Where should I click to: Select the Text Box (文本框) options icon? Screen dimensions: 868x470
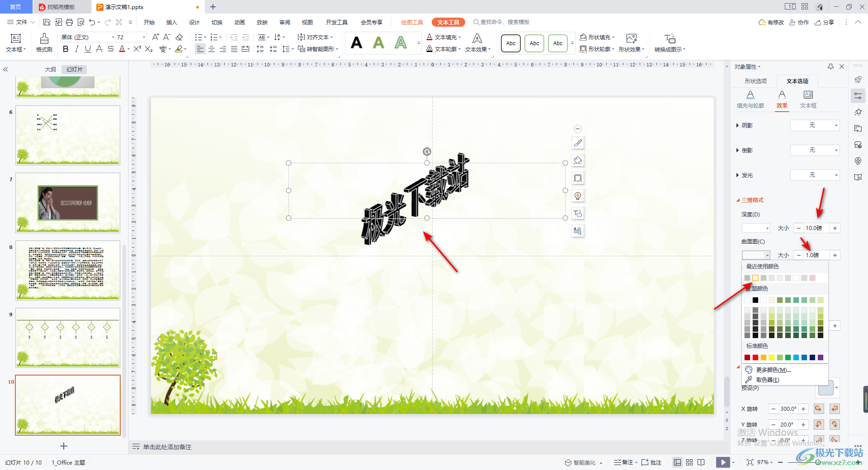coord(808,99)
